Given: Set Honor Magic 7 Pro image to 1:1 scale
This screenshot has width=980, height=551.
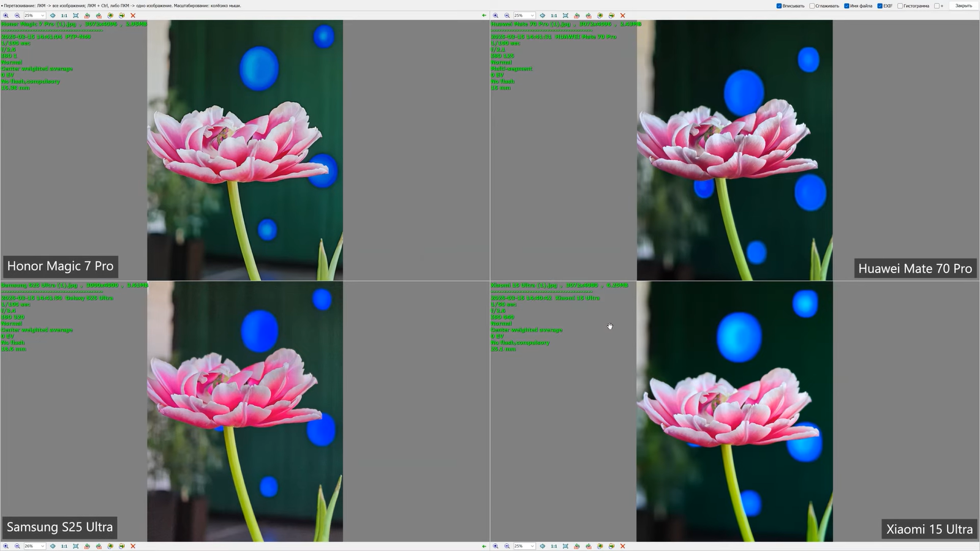Looking at the screenshot, I should pos(64,15).
